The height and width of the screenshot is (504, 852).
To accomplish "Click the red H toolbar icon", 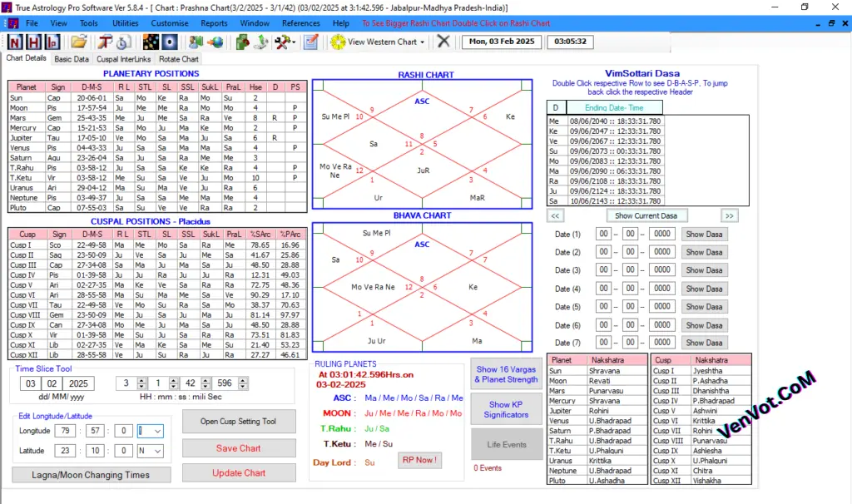I will pos(33,42).
